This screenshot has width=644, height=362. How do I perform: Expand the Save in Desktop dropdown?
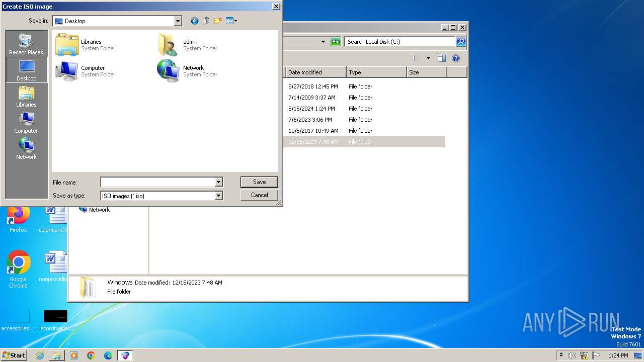178,21
